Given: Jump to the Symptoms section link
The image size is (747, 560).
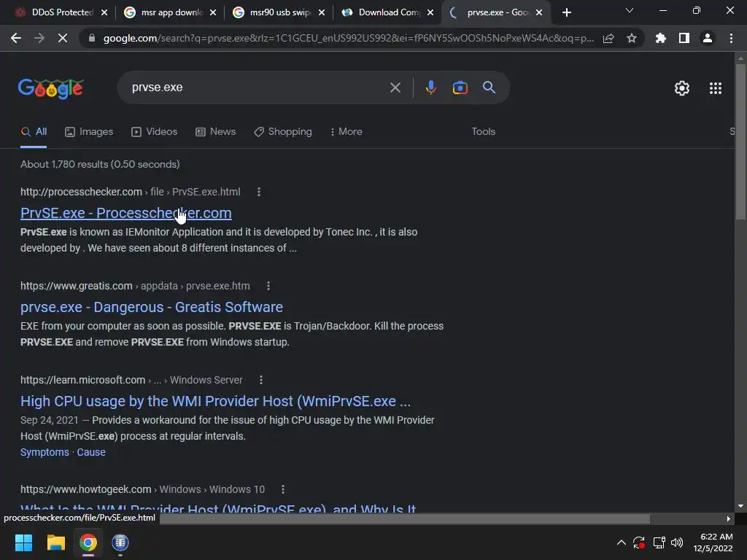Looking at the screenshot, I should pyautogui.click(x=44, y=452).
